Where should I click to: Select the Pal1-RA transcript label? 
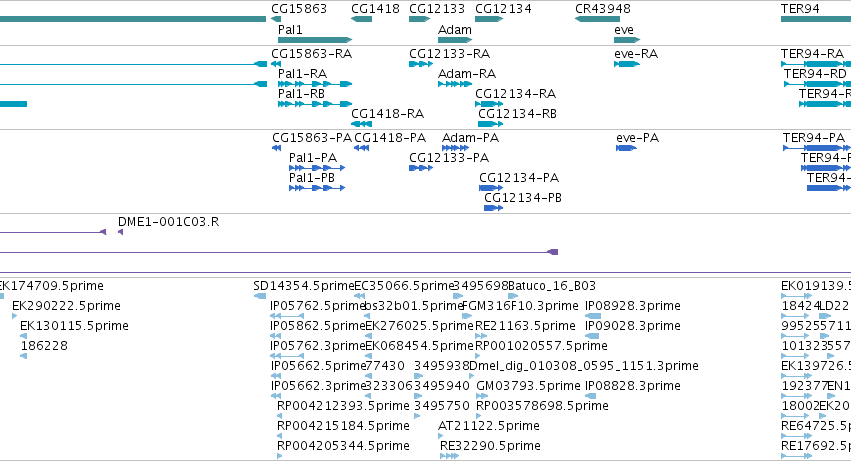[302, 74]
